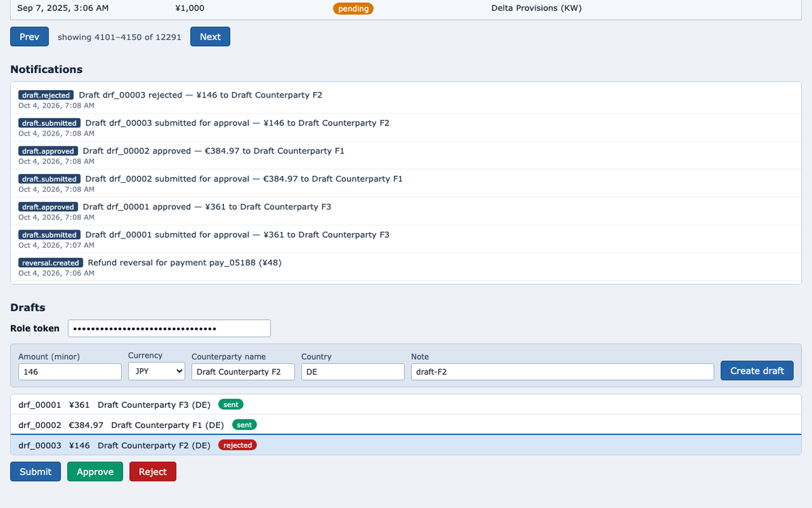
Task: Load next transactions with Next button
Action: 210,37
